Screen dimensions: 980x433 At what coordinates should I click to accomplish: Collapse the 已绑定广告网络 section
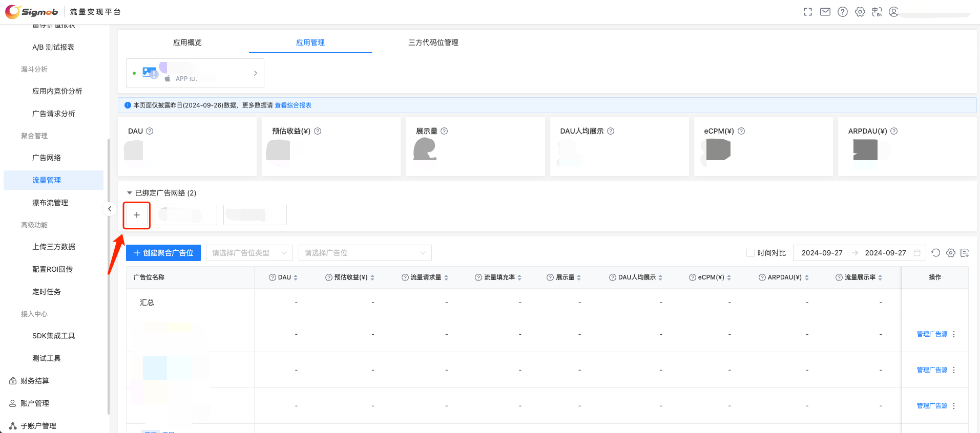point(130,193)
